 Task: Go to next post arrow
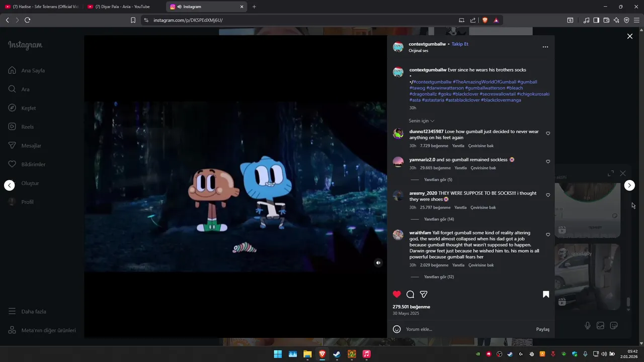pos(629,186)
